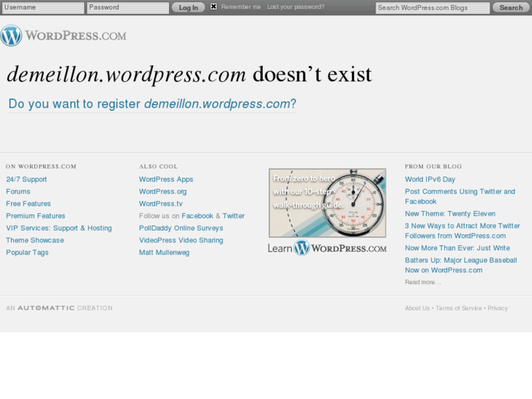The width and height of the screenshot is (532, 399).
Task: Click the Search WordPress.com Blogs field
Action: click(432, 8)
